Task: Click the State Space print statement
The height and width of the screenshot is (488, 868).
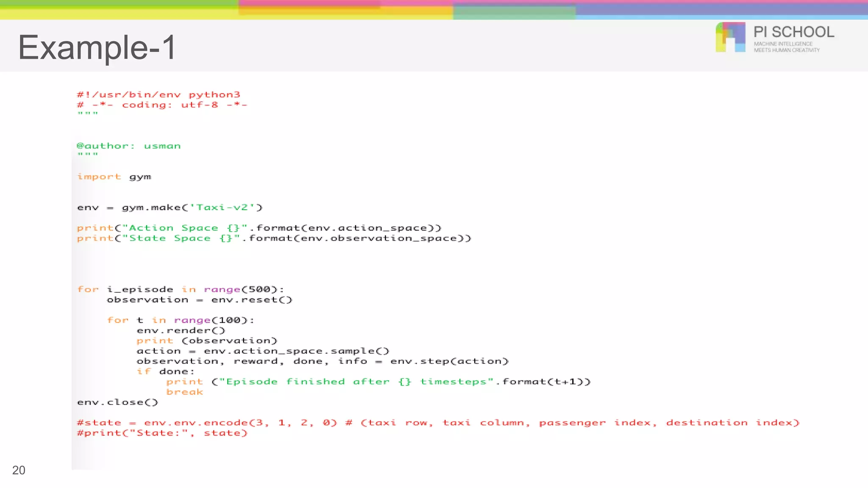Action: pos(274,238)
